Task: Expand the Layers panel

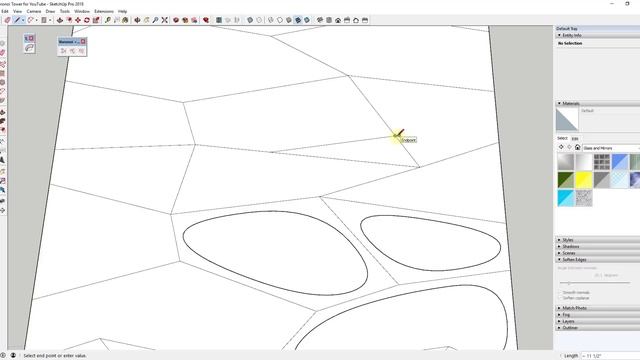Action: 560,321
